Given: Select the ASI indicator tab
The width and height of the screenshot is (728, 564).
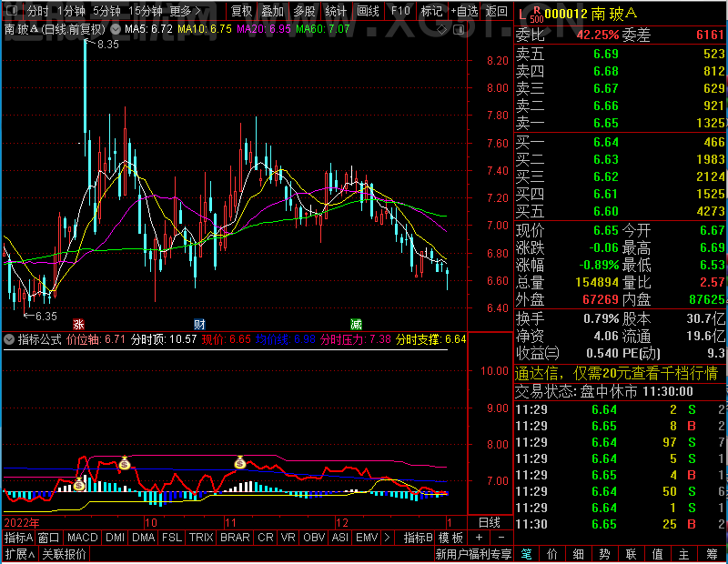Looking at the screenshot, I should [339, 538].
